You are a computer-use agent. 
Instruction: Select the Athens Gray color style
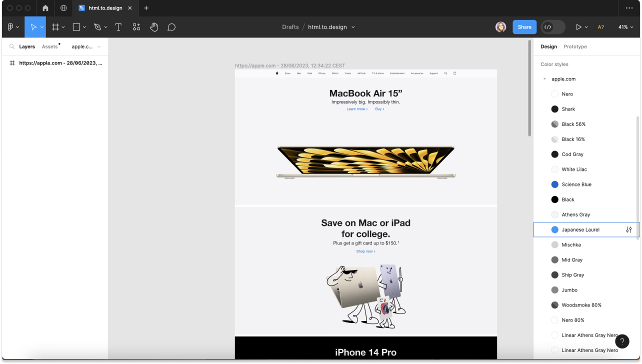tap(586, 214)
